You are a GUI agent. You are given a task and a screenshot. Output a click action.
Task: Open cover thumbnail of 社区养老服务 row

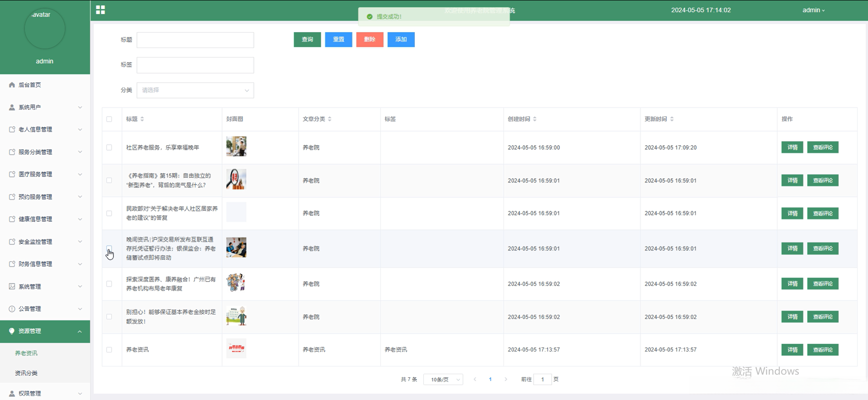point(236,147)
